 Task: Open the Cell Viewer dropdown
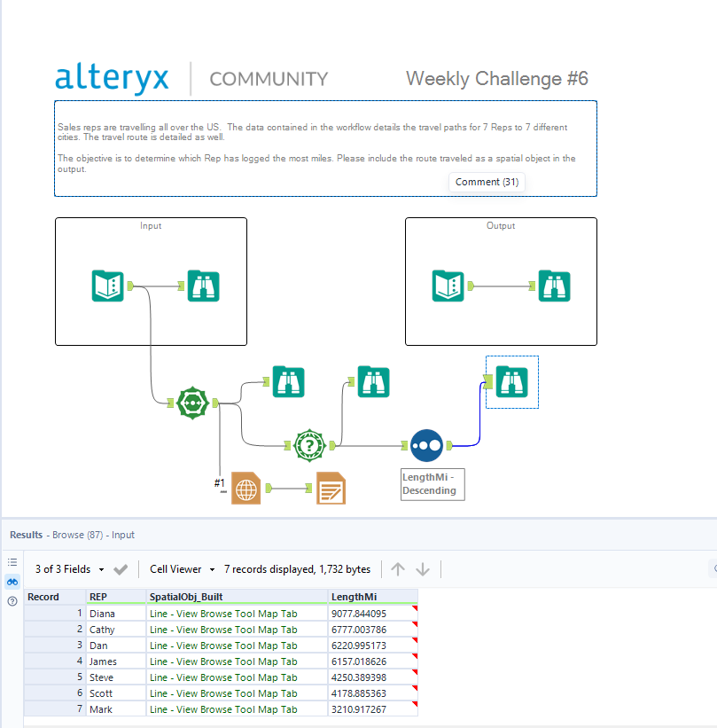point(182,569)
